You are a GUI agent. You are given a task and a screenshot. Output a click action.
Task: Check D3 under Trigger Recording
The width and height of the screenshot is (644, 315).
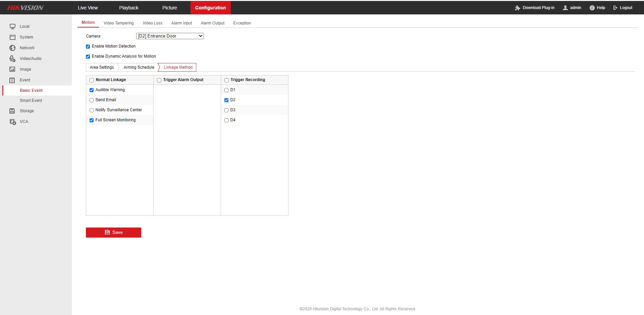(226, 110)
